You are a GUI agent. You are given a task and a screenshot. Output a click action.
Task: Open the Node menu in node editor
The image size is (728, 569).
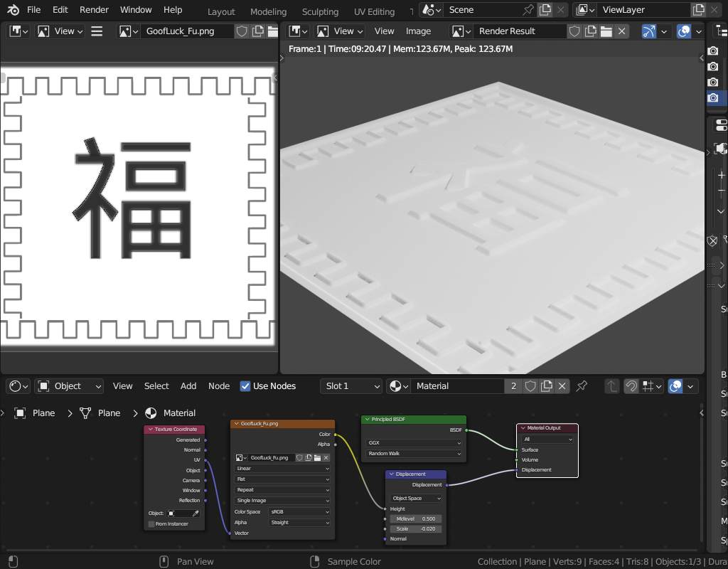pyautogui.click(x=219, y=386)
